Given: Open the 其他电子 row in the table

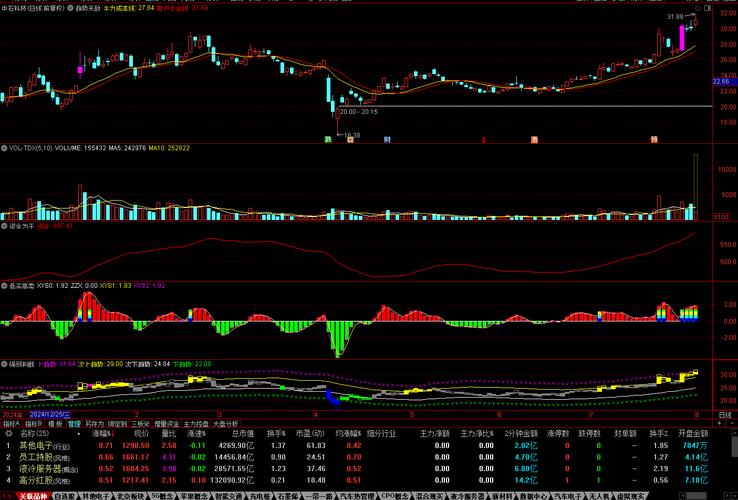Looking at the screenshot, I should (x=45, y=445).
